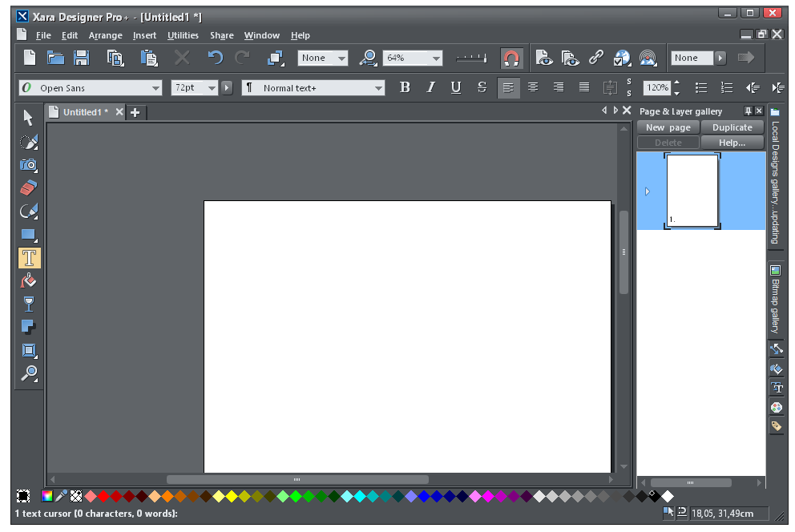795x532 pixels.
Task: Select page 1 thumbnail in gallery
Action: (x=692, y=191)
